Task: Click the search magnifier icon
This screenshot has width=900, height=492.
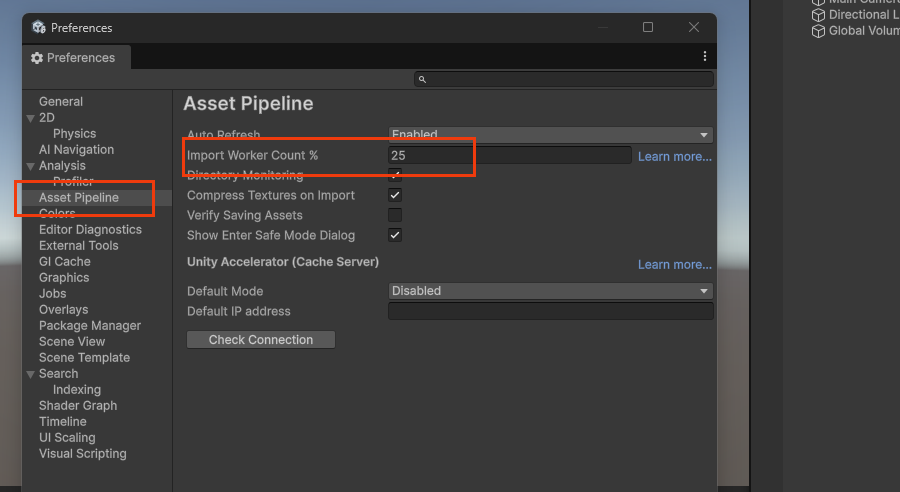Action: [x=423, y=79]
